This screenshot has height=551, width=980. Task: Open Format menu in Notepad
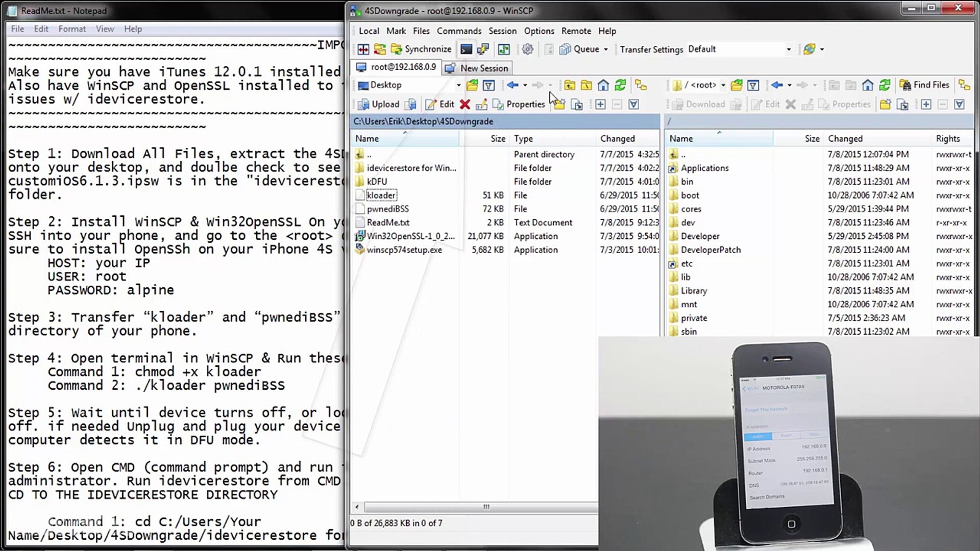(x=72, y=29)
